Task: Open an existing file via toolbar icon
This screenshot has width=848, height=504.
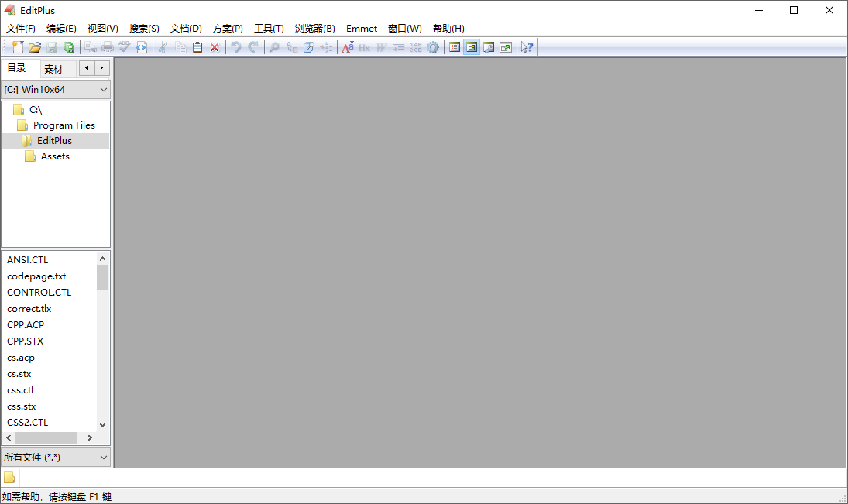Action: tap(34, 47)
